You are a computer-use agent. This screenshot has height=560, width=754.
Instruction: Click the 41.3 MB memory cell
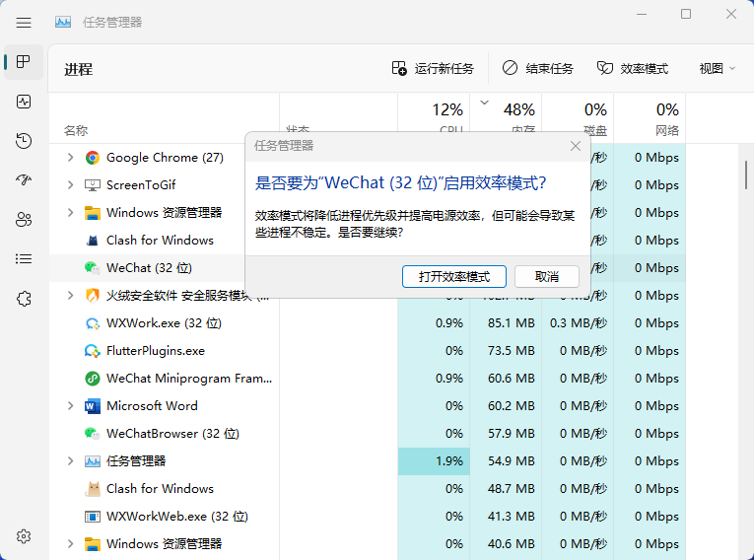[506, 517]
